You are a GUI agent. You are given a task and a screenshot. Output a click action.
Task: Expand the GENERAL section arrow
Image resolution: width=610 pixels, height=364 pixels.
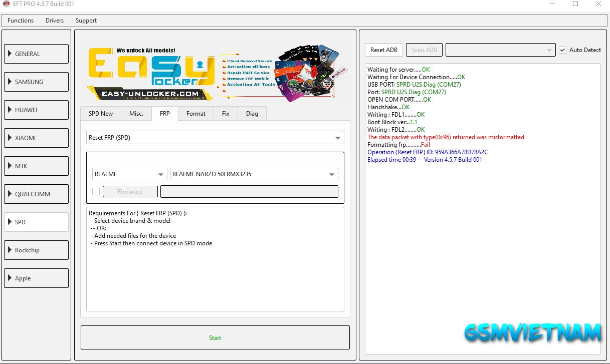coord(10,54)
